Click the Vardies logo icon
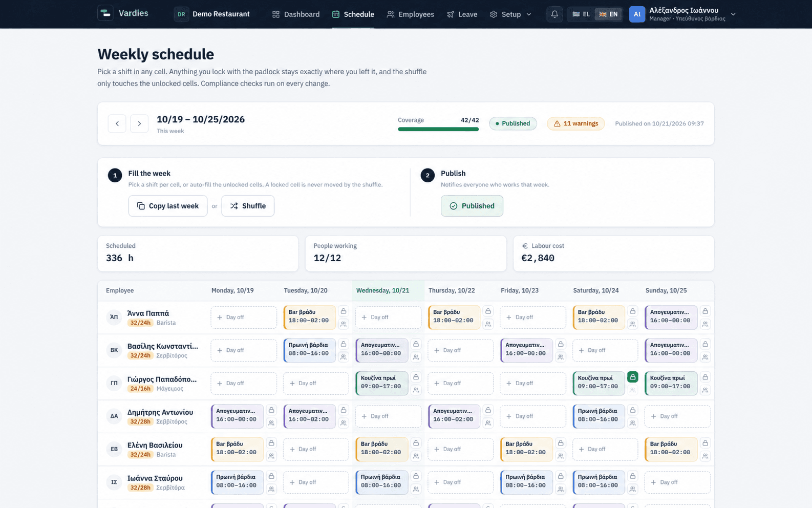The width and height of the screenshot is (812, 508). pos(105,13)
